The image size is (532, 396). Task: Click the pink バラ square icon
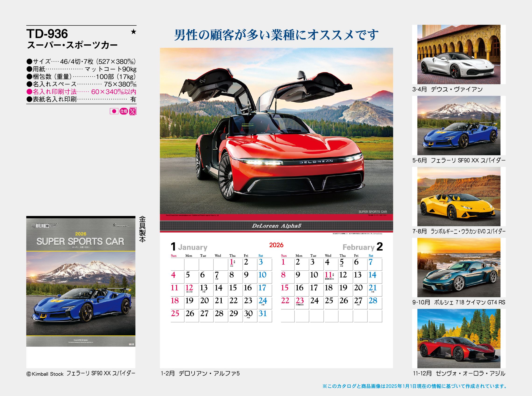coord(133,111)
